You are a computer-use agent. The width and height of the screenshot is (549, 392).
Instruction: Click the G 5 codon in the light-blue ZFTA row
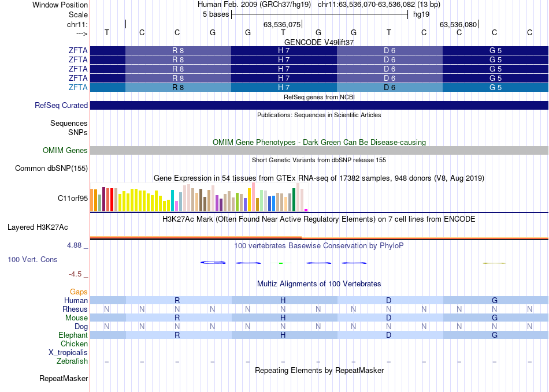click(495, 87)
